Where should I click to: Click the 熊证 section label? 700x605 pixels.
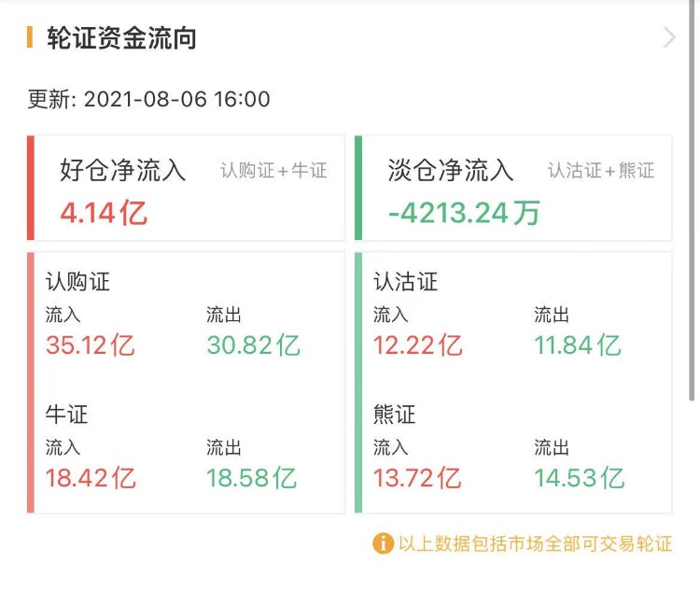coord(395,414)
